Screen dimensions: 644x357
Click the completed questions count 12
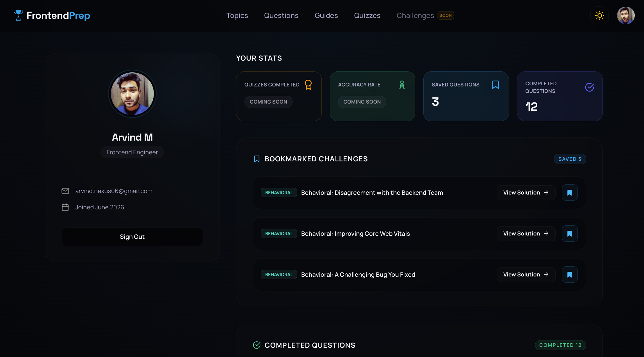click(531, 107)
